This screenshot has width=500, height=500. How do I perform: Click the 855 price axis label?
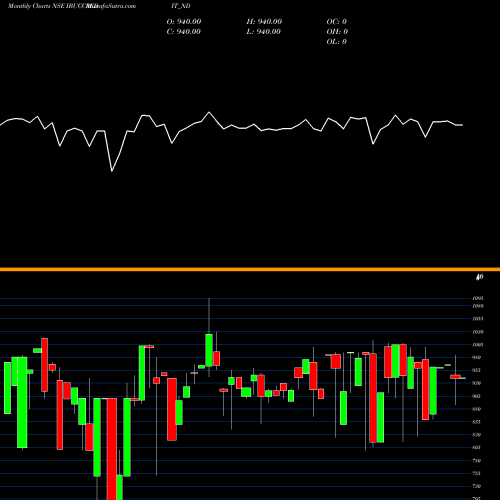pos(477,422)
